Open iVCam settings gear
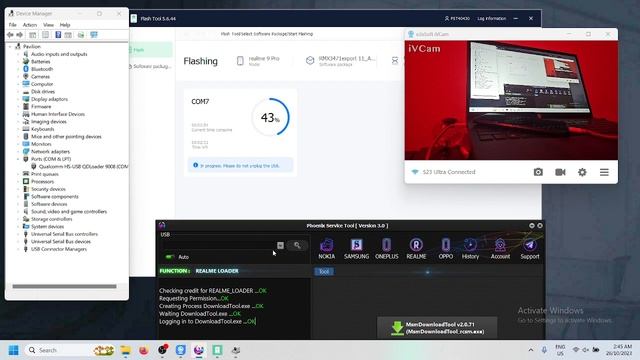Image resolution: width=640 pixels, height=360 pixels. tap(582, 172)
